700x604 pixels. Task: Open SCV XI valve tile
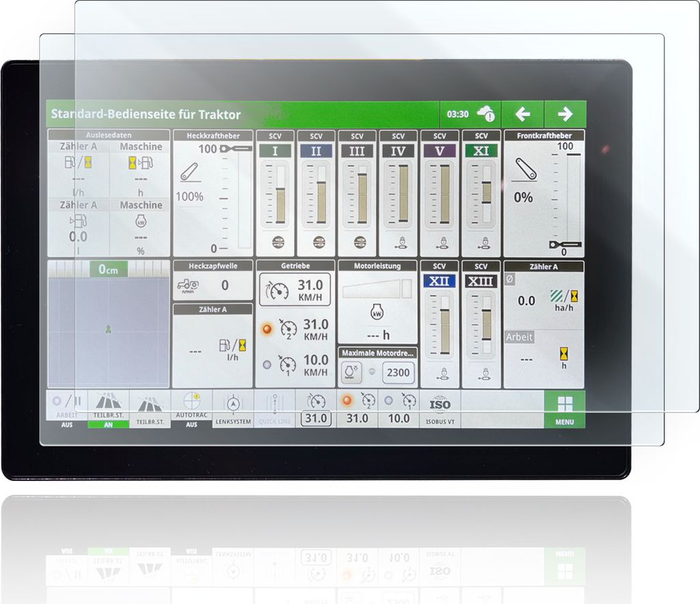[481, 193]
